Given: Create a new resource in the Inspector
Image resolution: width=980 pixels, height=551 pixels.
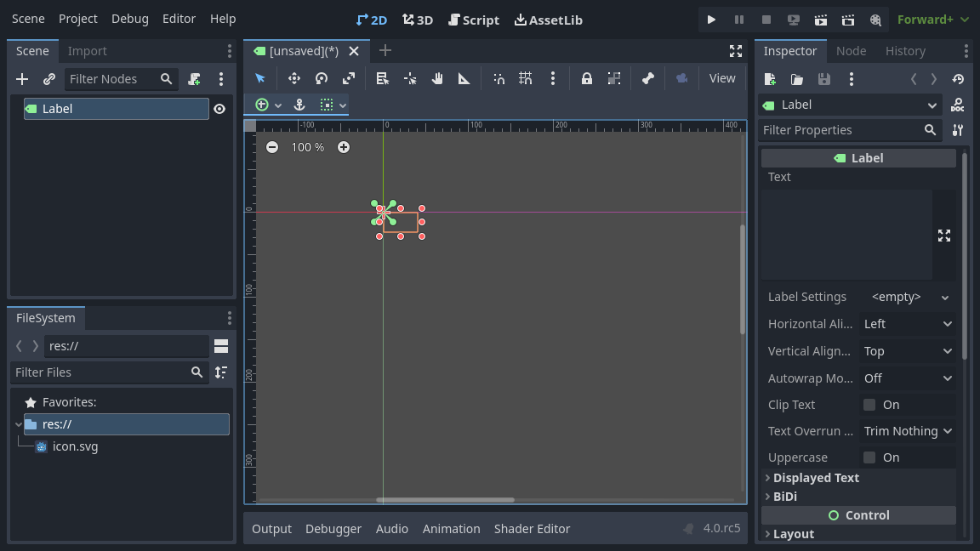Looking at the screenshot, I should click(769, 78).
